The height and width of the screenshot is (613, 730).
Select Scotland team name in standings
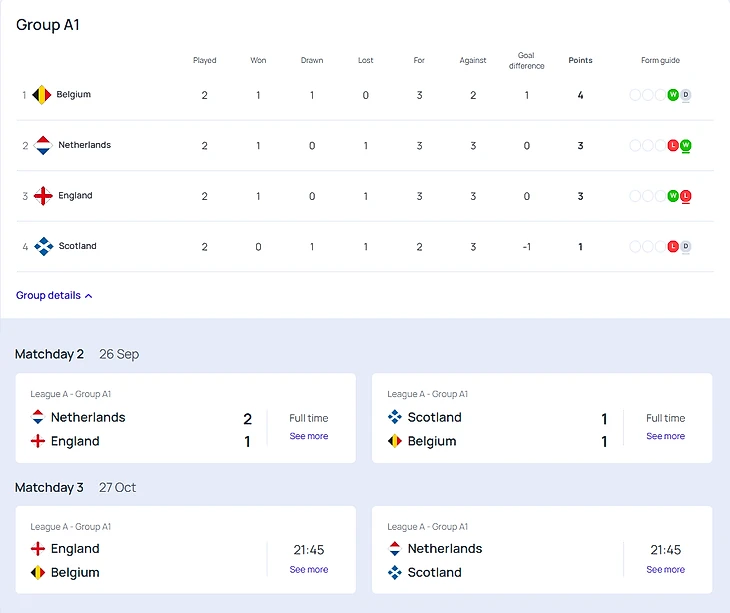(x=77, y=246)
